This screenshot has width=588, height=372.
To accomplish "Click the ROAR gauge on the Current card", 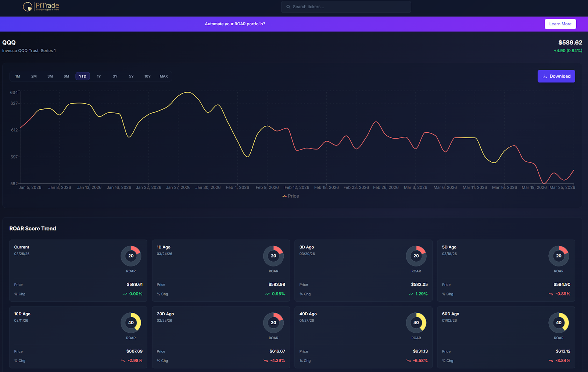I will click(131, 256).
